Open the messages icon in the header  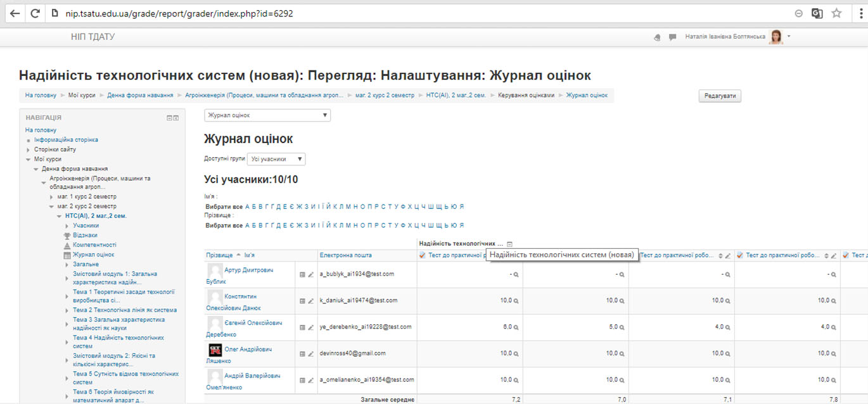tap(672, 37)
